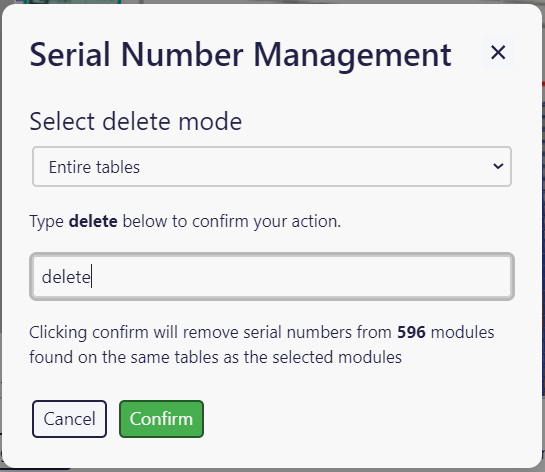Image resolution: width=545 pixels, height=472 pixels.
Task: Click the chevron arrow in Entire tables selector
Action: [498, 166]
